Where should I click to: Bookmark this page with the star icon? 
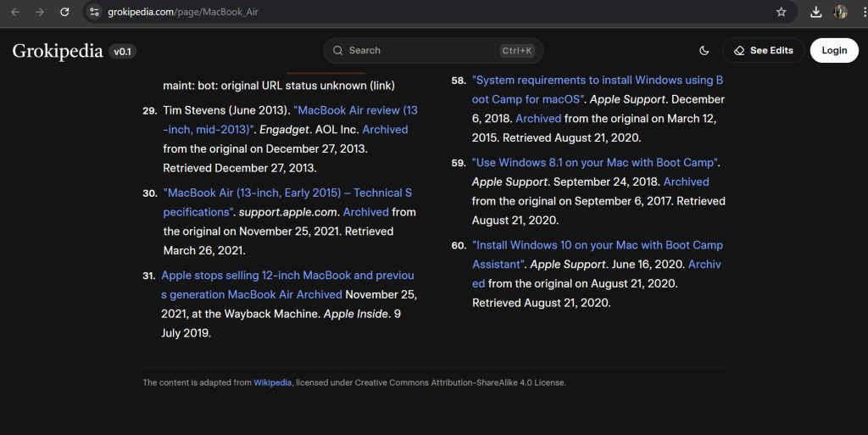click(781, 12)
